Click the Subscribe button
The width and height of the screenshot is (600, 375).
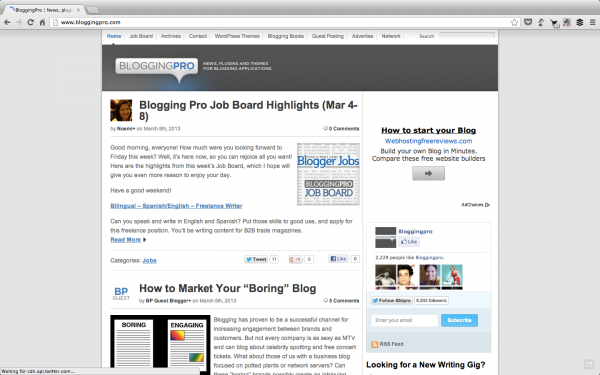point(459,320)
